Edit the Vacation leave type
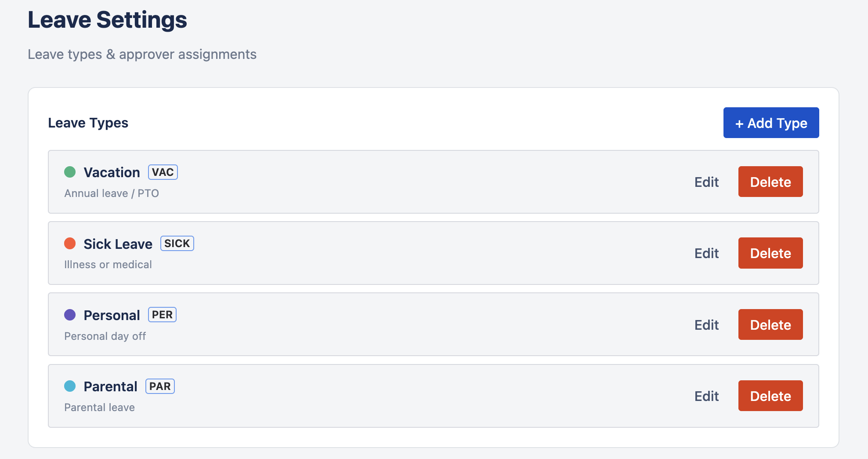The width and height of the screenshot is (868, 459). 706,182
